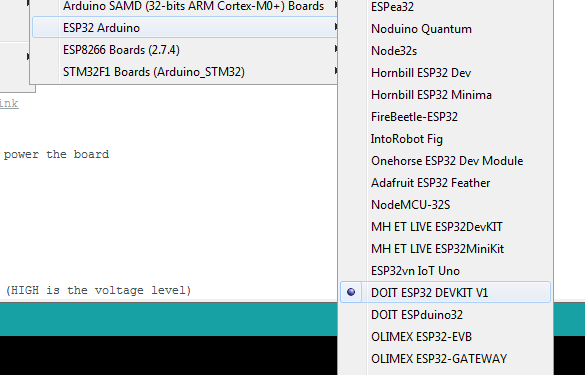Pick Hornbill ESP32 Minima board
This screenshot has width=585, height=375.
(445, 95)
